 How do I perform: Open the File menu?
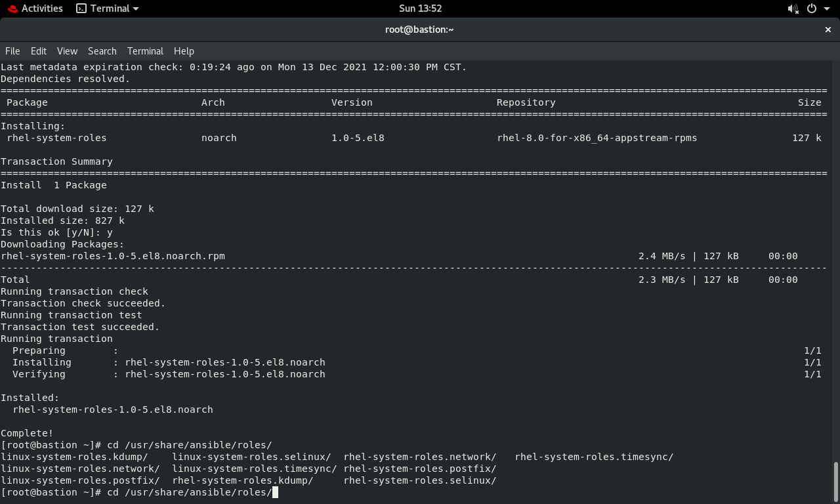(x=12, y=51)
